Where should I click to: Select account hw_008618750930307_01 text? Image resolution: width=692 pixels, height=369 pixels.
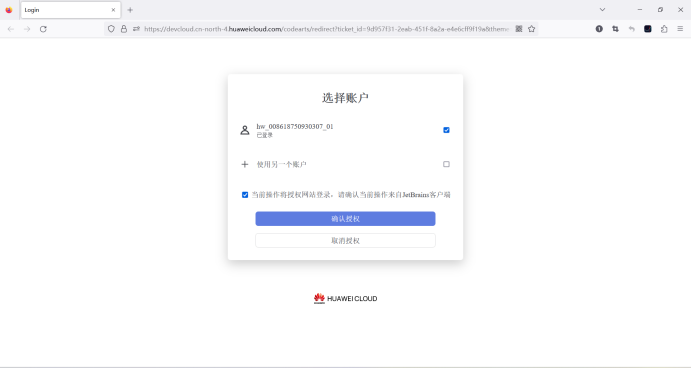click(295, 127)
